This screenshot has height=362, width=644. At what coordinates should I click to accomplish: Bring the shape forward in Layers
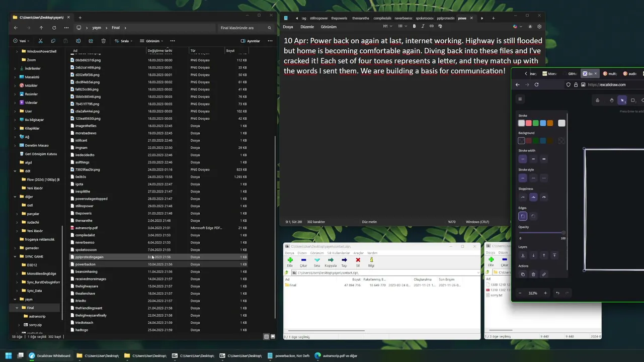coord(544,255)
